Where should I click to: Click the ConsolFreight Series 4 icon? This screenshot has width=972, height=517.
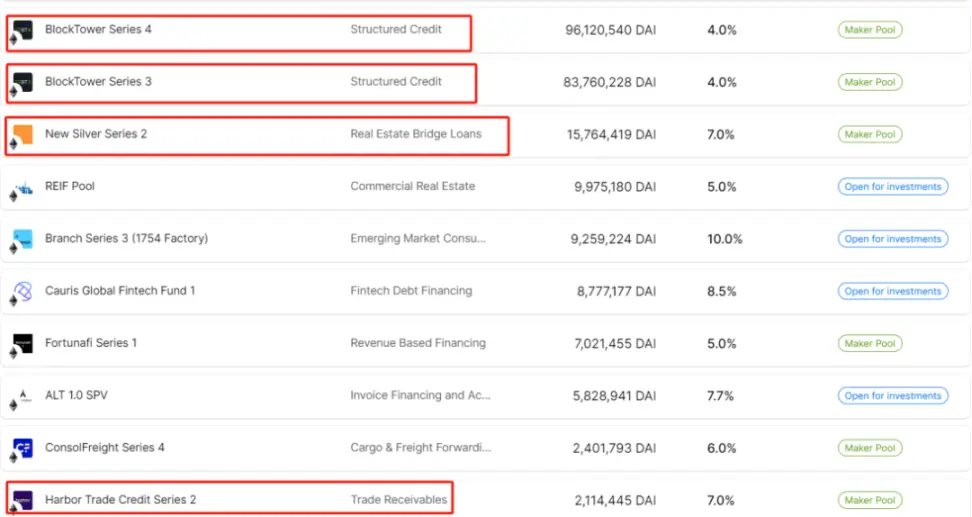pos(23,448)
